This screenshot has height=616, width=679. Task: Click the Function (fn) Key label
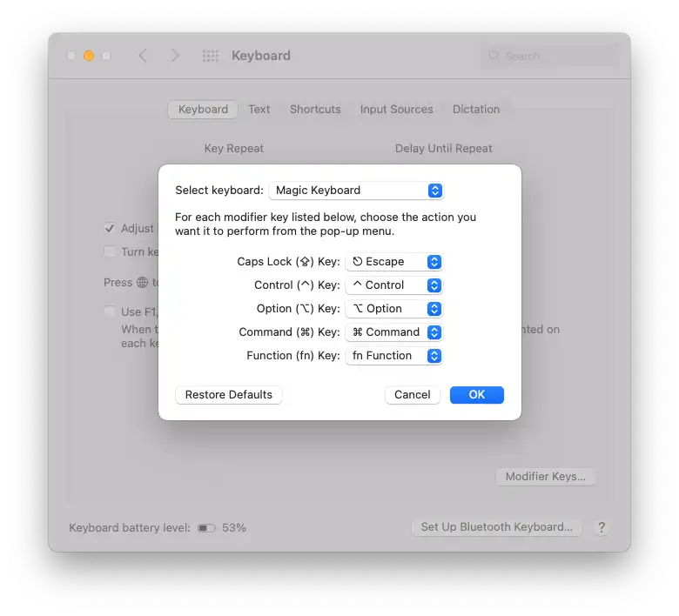pos(293,355)
